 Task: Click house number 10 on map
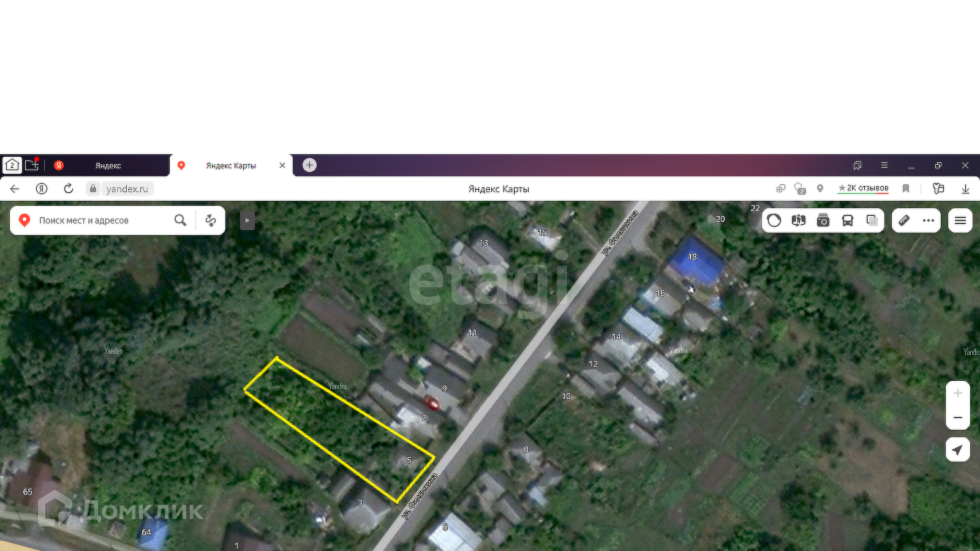tap(566, 396)
